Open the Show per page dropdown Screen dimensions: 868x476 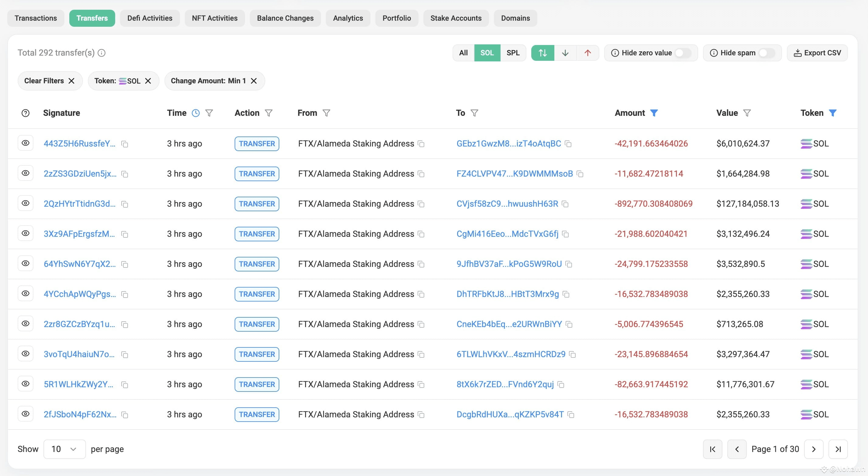pyautogui.click(x=64, y=449)
